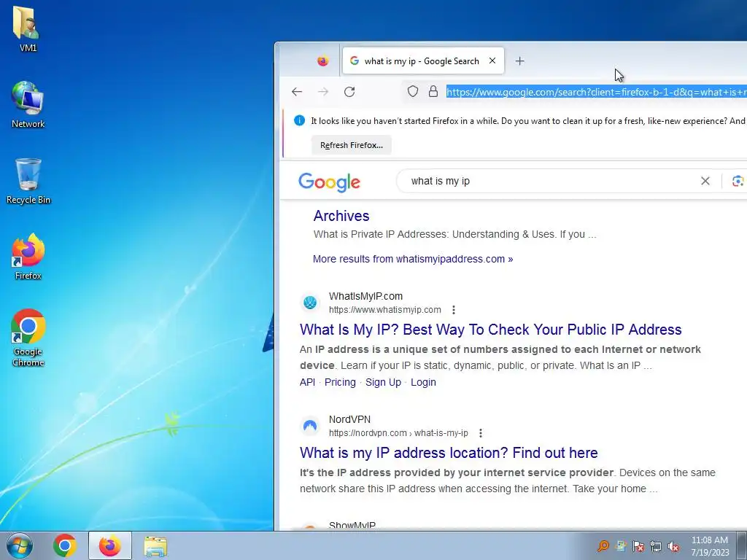Open the tracking protection shield icon
This screenshot has width=747, height=560.
tap(413, 91)
